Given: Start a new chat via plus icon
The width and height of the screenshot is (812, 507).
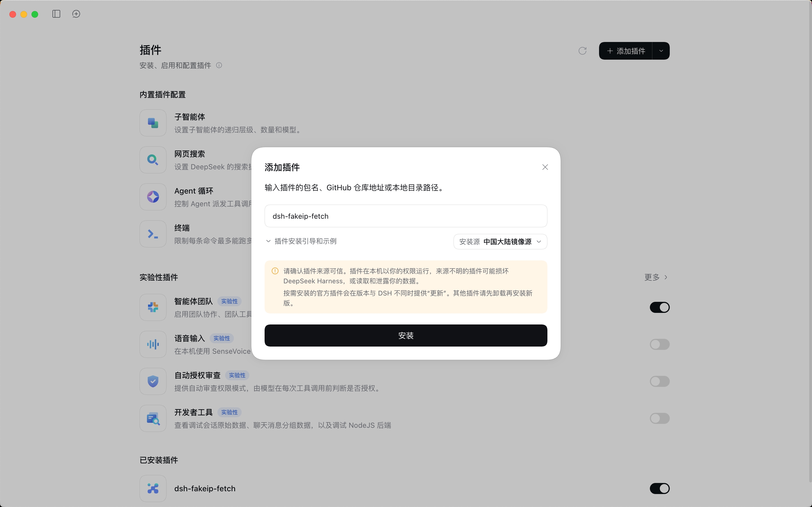Looking at the screenshot, I should coord(76,14).
